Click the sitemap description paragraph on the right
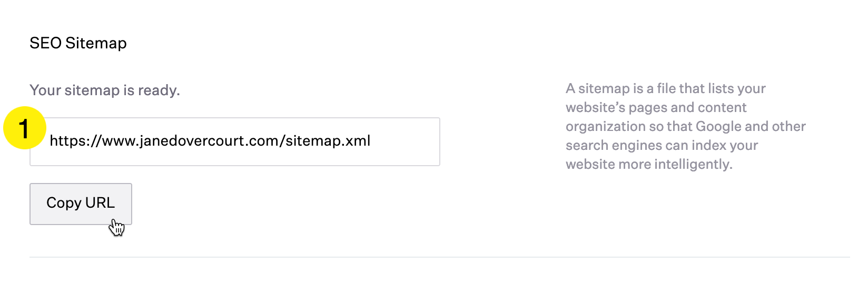The height and width of the screenshot is (305, 868). (685, 126)
